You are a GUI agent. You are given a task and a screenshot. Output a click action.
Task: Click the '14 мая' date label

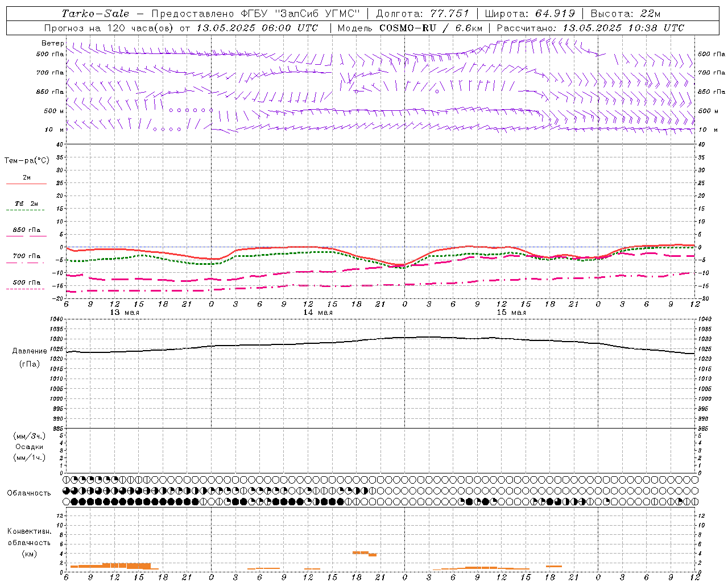pyautogui.click(x=318, y=313)
